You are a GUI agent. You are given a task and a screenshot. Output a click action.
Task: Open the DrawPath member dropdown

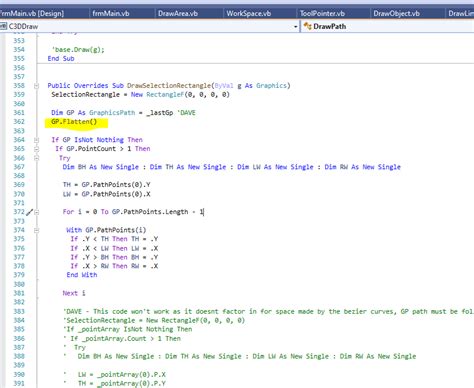point(388,26)
